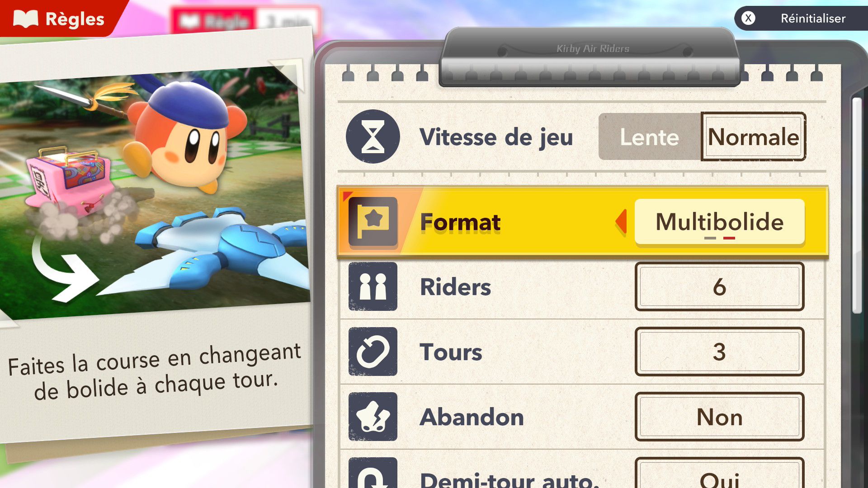Screen dimensions: 868x488
Task: Click the Demi-tour auto U-turn icon
Action: click(373, 473)
